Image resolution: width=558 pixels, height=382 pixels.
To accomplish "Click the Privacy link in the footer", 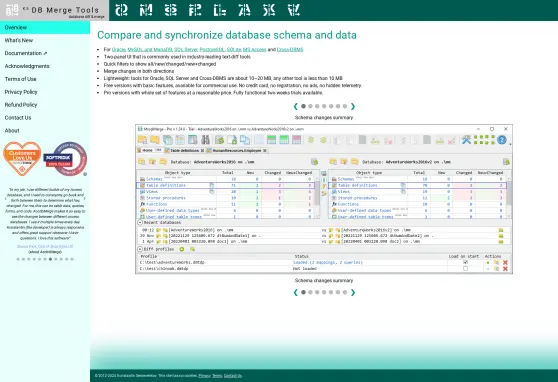I will tap(204, 376).
